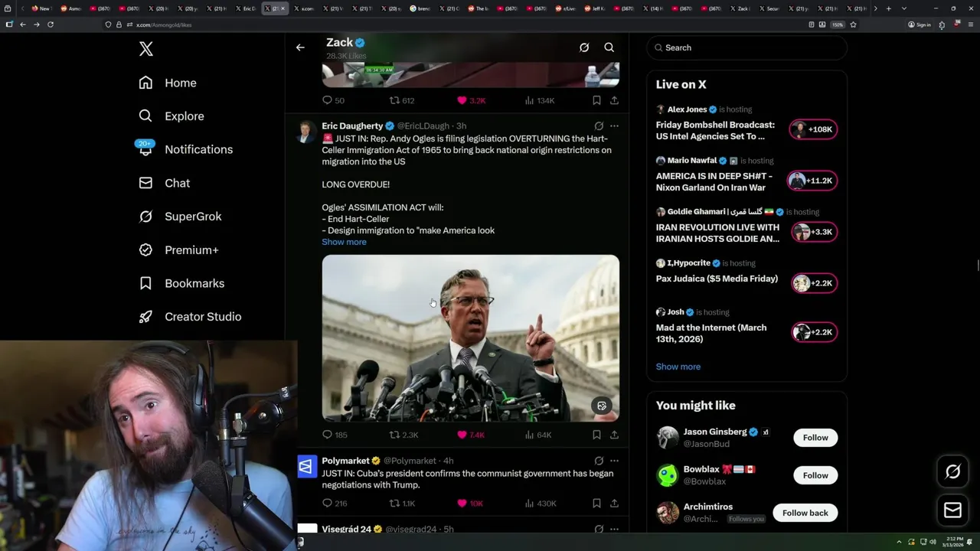Join Goldie Ghamari live +3.3K

coord(814,232)
